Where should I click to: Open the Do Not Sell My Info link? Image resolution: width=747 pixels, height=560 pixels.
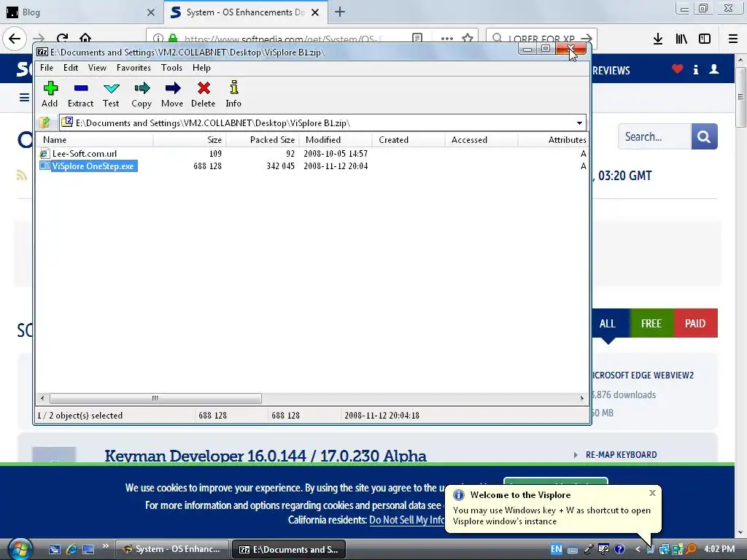point(407,520)
